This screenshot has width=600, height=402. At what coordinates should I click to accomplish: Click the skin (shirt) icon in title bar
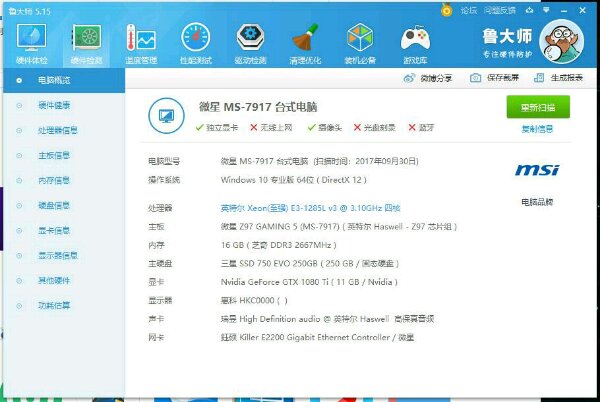click(x=530, y=10)
